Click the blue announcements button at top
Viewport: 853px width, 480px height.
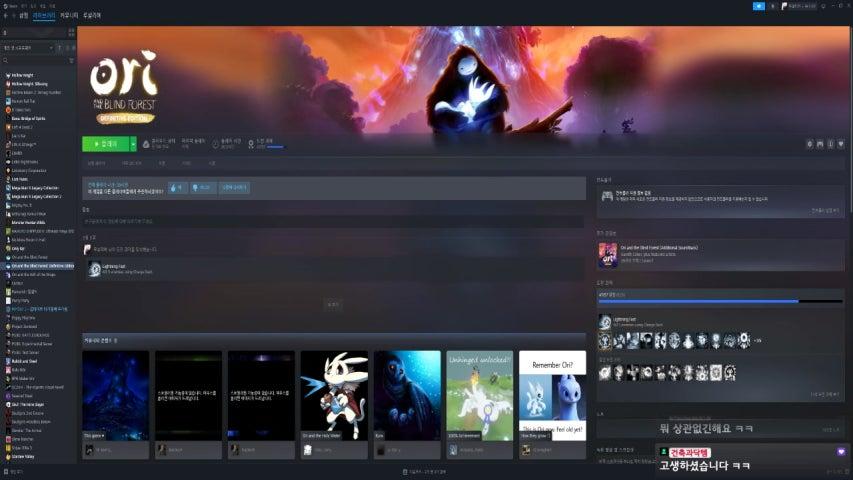coord(758,6)
